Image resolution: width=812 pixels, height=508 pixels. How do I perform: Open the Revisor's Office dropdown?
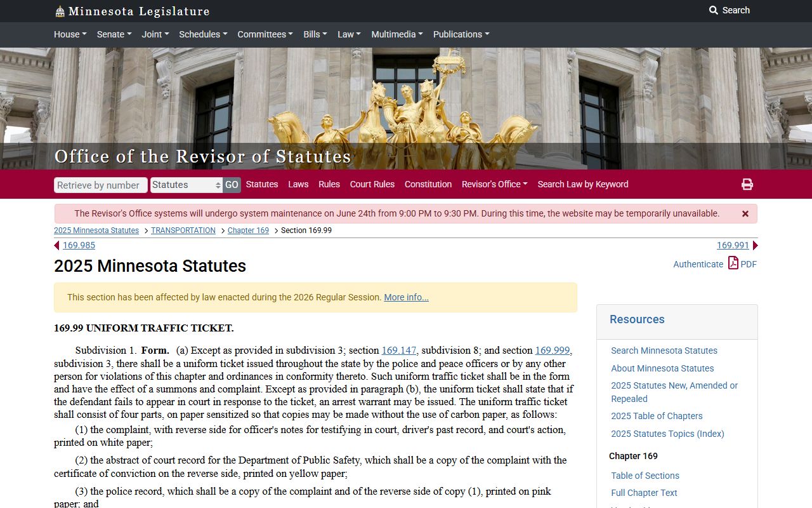[x=495, y=184]
